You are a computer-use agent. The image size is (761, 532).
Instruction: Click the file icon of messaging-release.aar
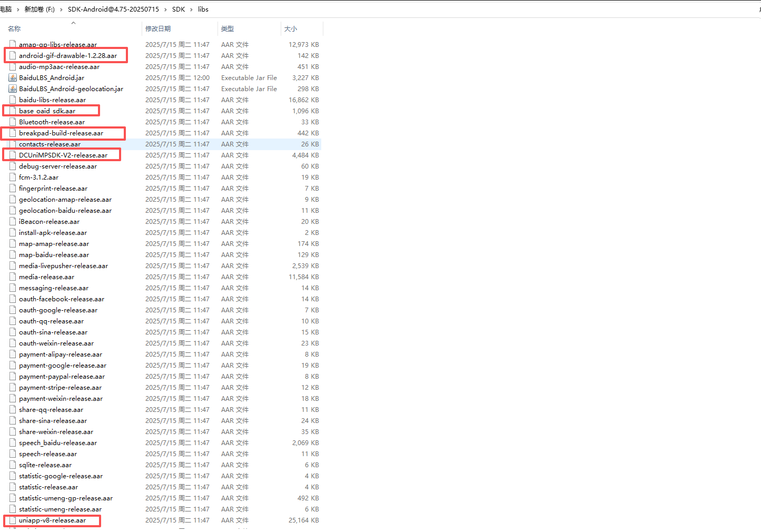[x=13, y=288]
